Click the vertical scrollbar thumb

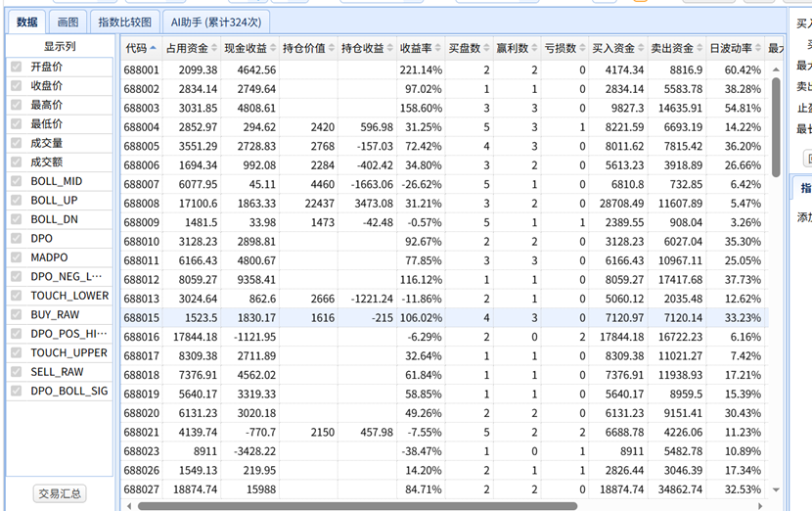click(776, 127)
